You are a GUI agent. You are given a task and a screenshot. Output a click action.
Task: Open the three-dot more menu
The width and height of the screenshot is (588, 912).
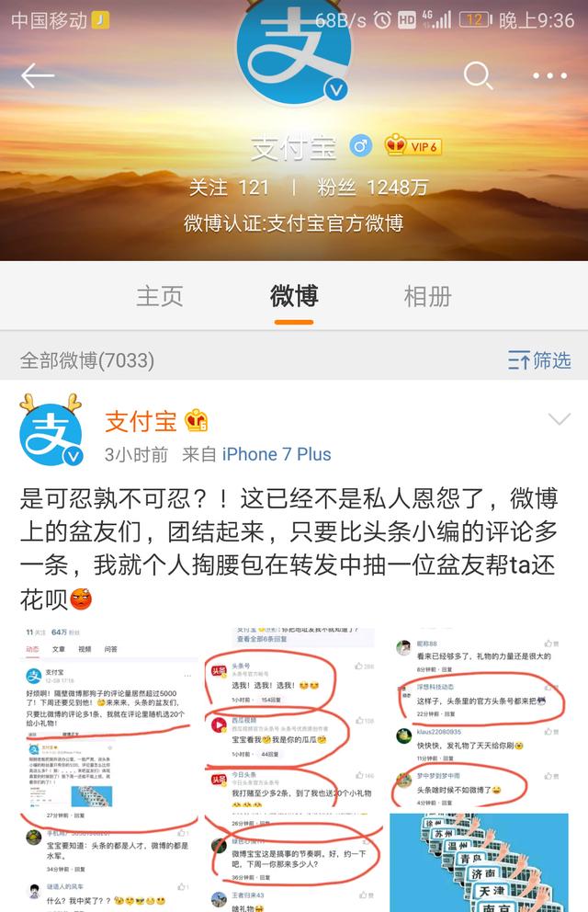tap(549, 75)
